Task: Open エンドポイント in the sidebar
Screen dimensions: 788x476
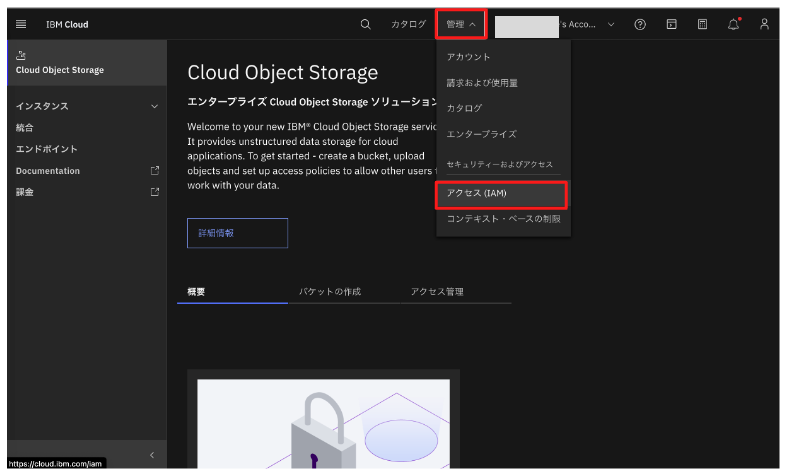Action: pos(47,149)
